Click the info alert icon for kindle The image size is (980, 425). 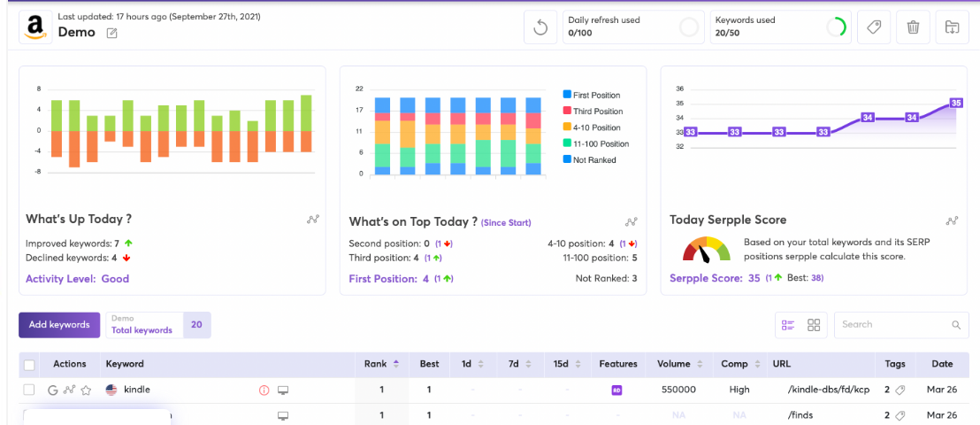pyautogui.click(x=264, y=390)
